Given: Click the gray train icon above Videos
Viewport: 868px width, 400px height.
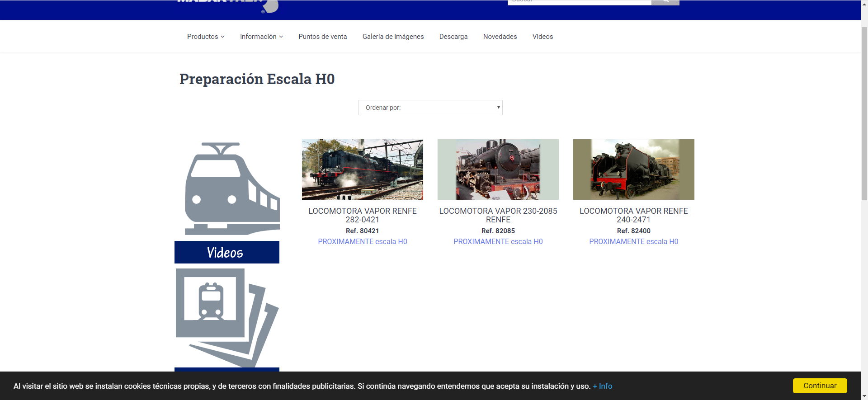Looking at the screenshot, I should click(x=232, y=188).
